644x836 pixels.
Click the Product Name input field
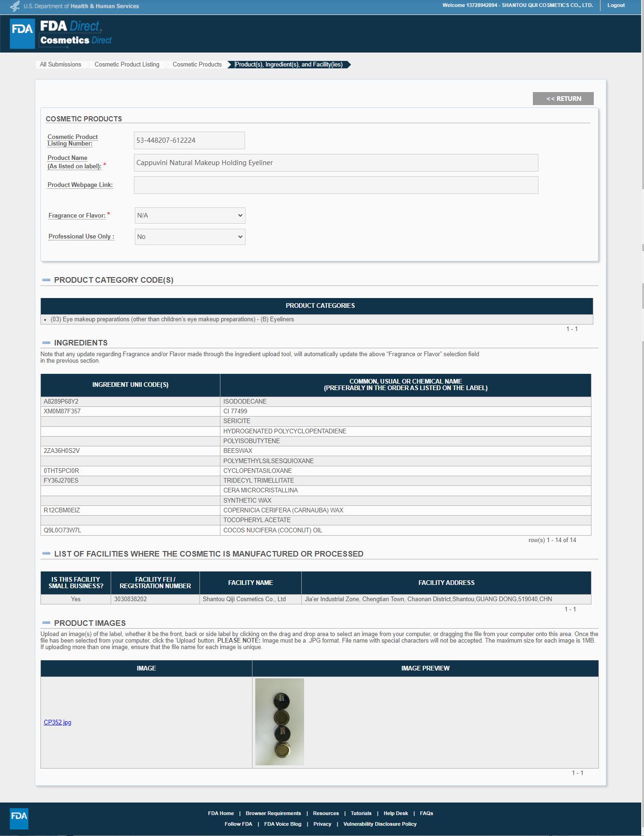pyautogui.click(x=336, y=163)
